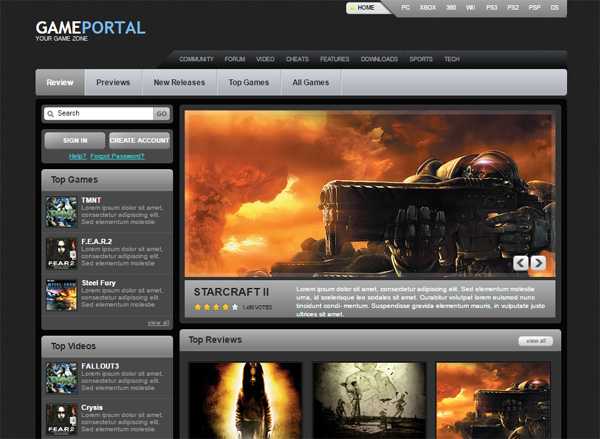Viewport: 600px width, 439px height.
Task: Open the COMMUNITY menu item
Action: click(x=196, y=59)
